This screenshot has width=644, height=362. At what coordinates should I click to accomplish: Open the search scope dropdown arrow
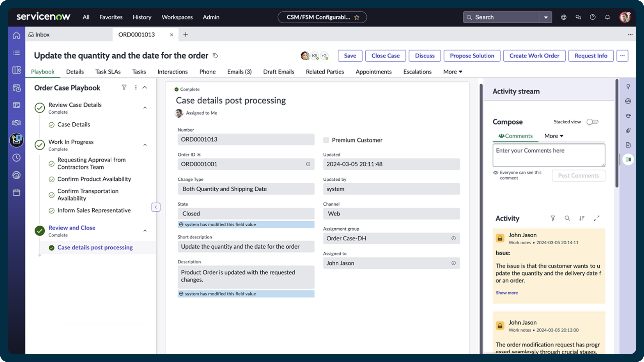point(546,17)
